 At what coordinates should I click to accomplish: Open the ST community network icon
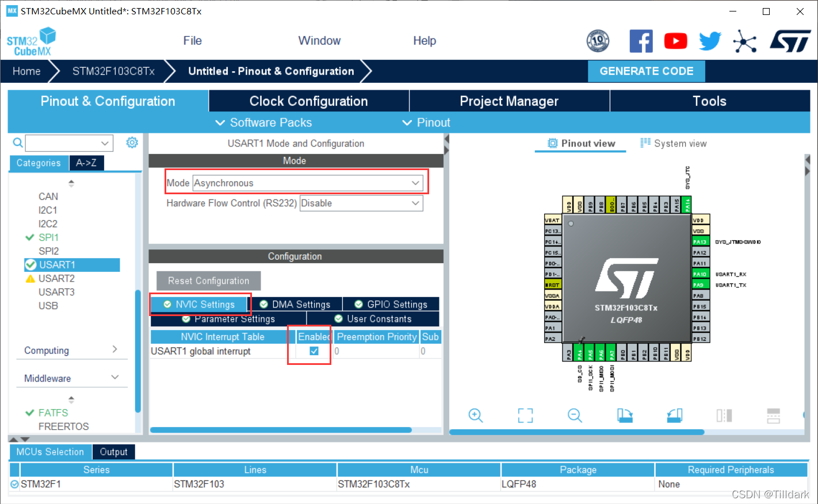pos(745,41)
